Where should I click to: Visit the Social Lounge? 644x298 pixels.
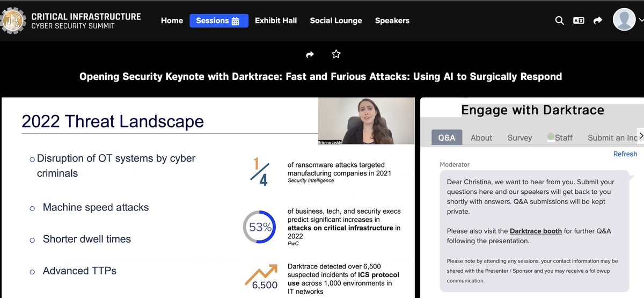pos(336,20)
